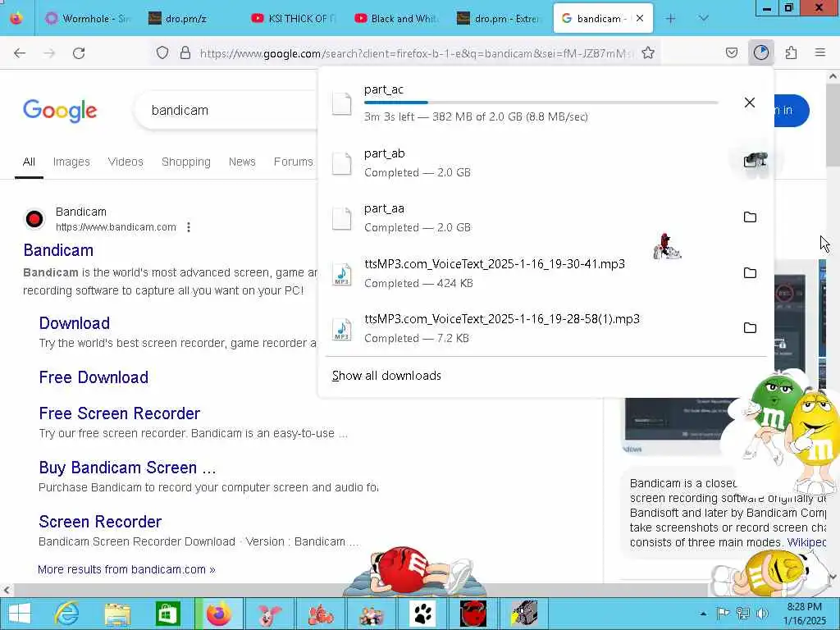Switch to the Black and White YouTube tab
The image size is (840, 630).
tap(396, 18)
